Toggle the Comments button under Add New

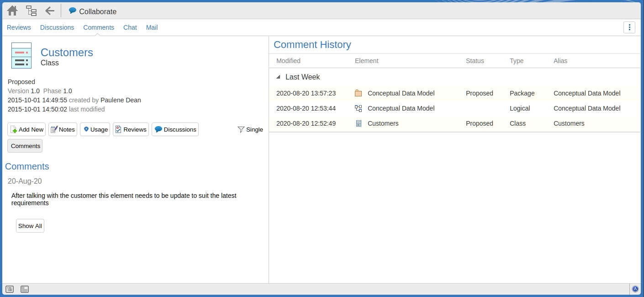point(26,146)
